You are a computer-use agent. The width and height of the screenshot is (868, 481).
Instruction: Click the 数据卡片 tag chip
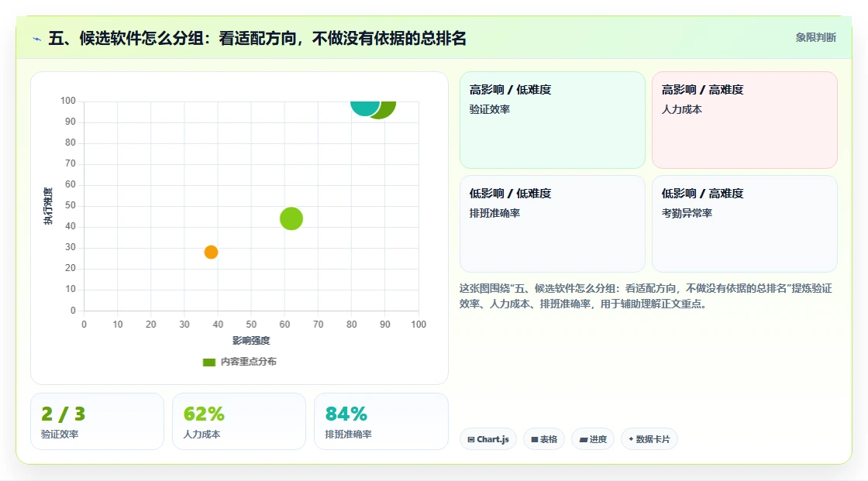(x=649, y=439)
